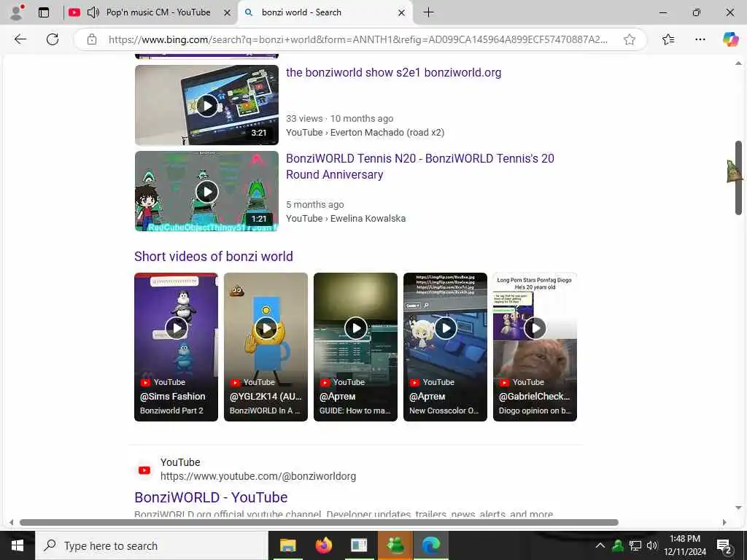747x560 pixels.
Task: Click the 'Type here to search' taskbar box
Action: (x=152, y=545)
